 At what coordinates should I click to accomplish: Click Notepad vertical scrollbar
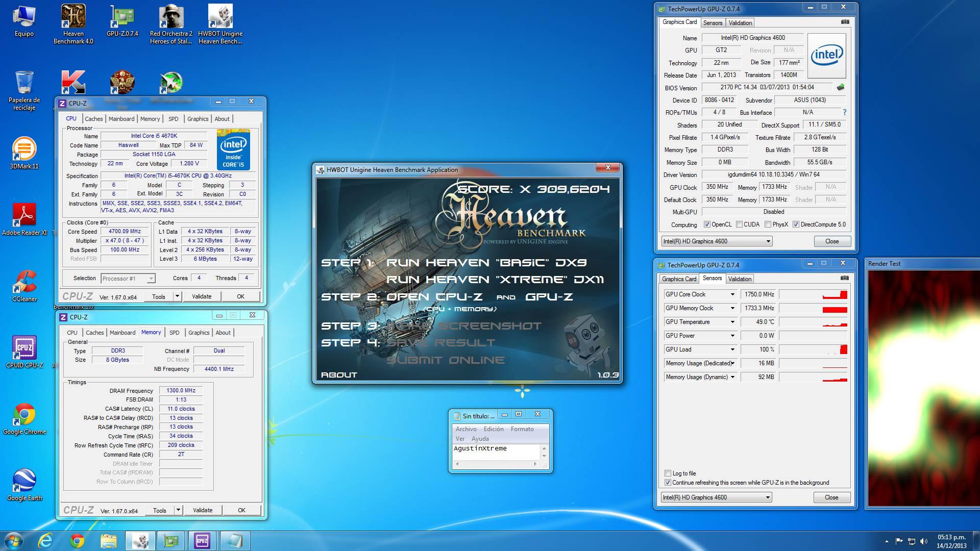tap(544, 452)
